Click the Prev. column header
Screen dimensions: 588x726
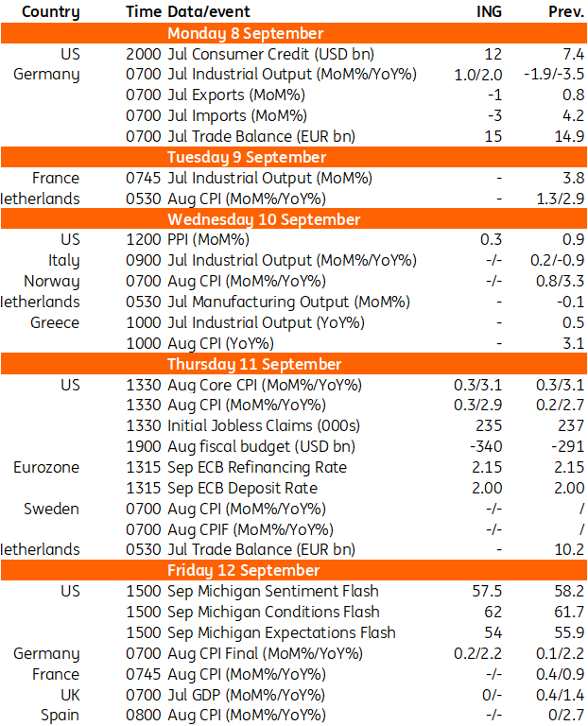pos(565,12)
